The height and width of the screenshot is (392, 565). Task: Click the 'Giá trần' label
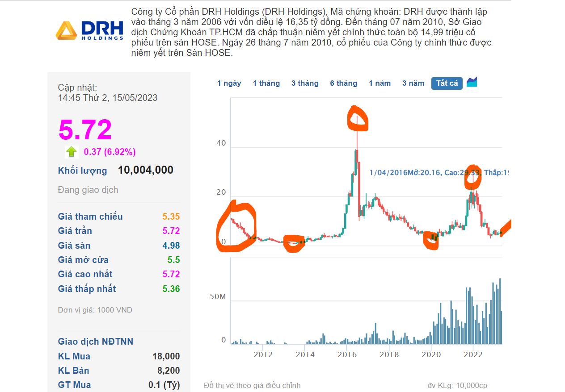pos(75,231)
